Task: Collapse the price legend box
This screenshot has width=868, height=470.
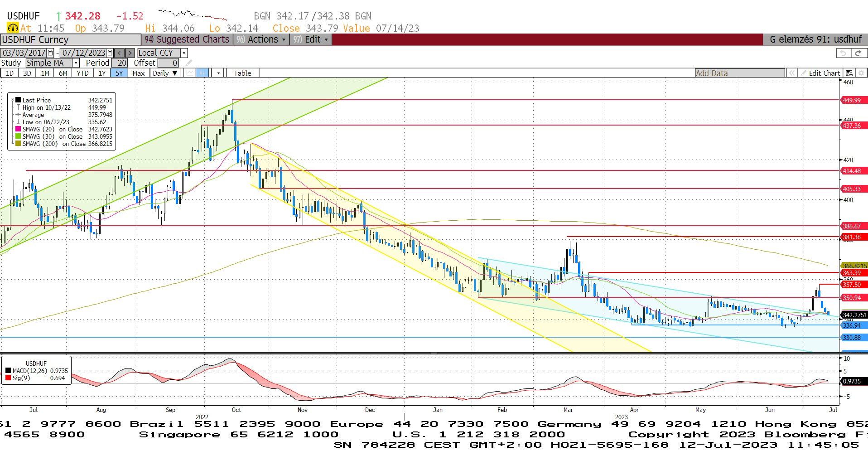Action: click(x=12, y=100)
